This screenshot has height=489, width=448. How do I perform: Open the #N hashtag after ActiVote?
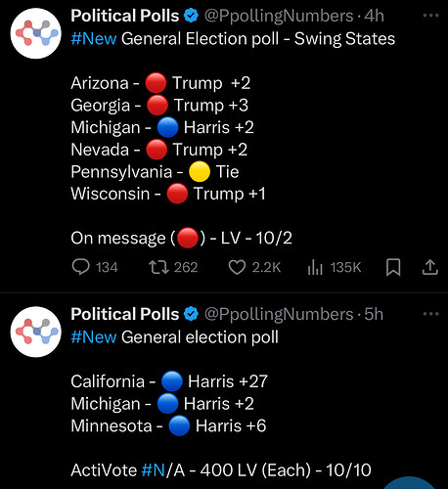[154, 470]
